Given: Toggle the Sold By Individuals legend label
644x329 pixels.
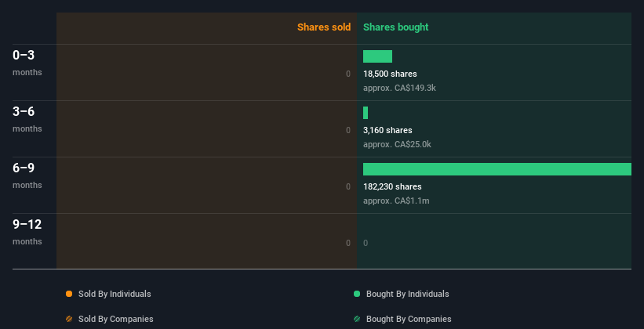Looking at the screenshot, I should click(115, 294).
